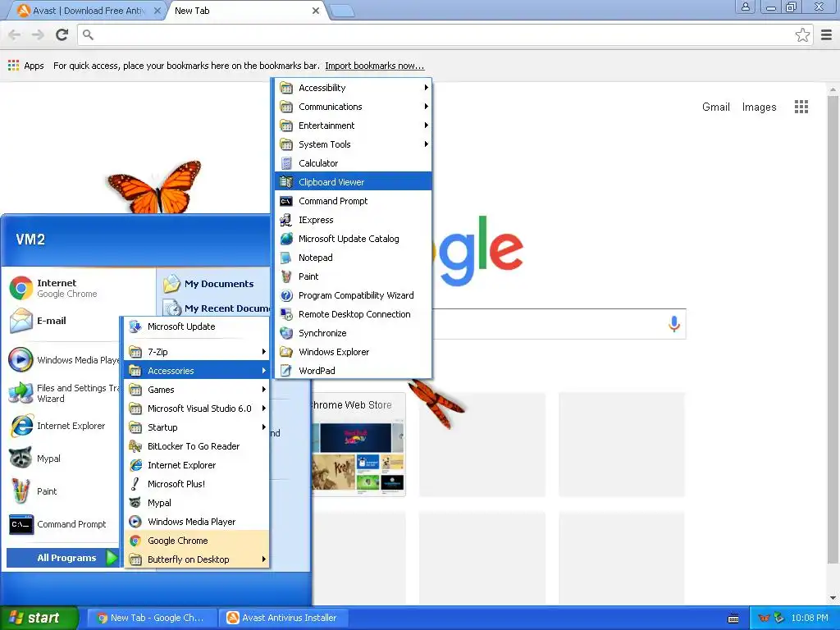The image size is (840, 630).
Task: Open Windows Media Player in All Programs
Action: (x=197, y=521)
